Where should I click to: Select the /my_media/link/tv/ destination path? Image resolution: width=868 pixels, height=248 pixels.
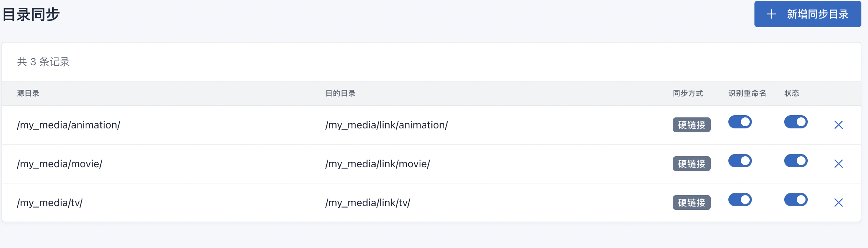[367, 203]
